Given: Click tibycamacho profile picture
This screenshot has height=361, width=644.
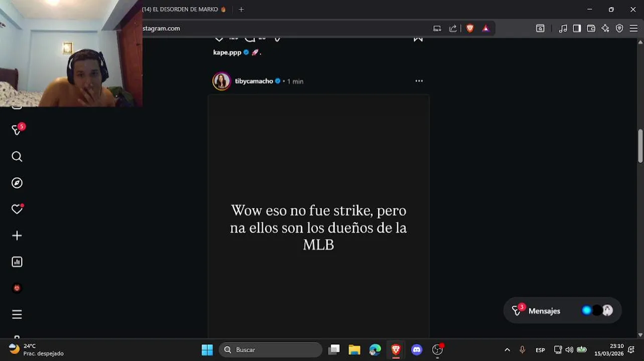Looking at the screenshot, I should pyautogui.click(x=222, y=81).
